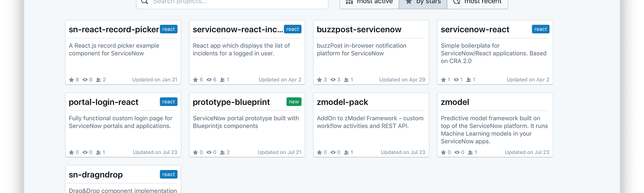Click star icon on the zmodel card
The width and height of the screenshot is (644, 193).
click(x=443, y=152)
